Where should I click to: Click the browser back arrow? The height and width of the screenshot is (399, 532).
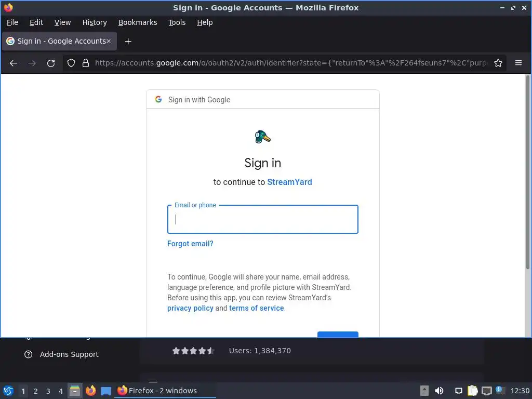tap(14, 63)
